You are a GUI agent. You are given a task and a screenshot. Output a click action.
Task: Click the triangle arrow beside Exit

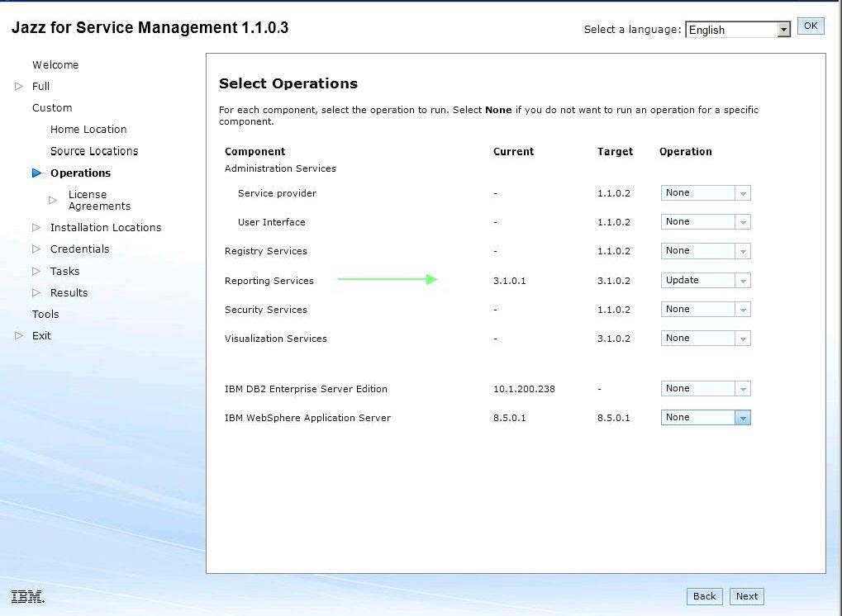[x=19, y=335]
